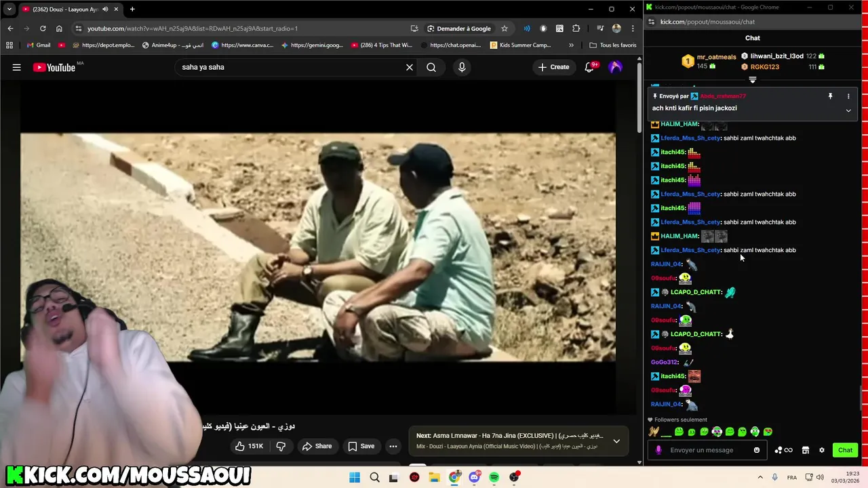
Task: Open YouTube notifications bell
Action: point(589,67)
